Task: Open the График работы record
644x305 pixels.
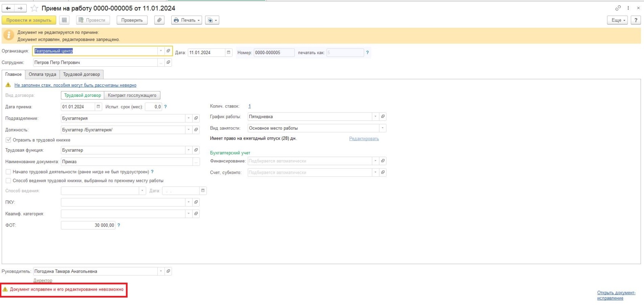Action: tap(383, 117)
